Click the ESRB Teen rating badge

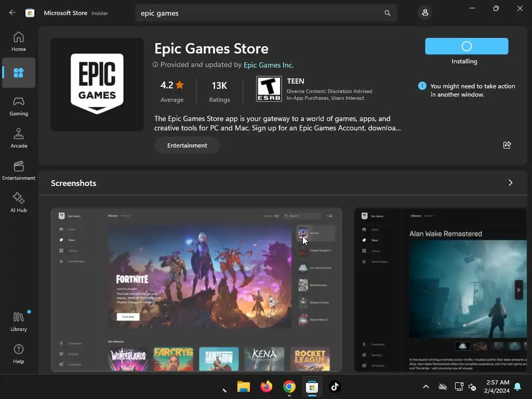point(269,89)
